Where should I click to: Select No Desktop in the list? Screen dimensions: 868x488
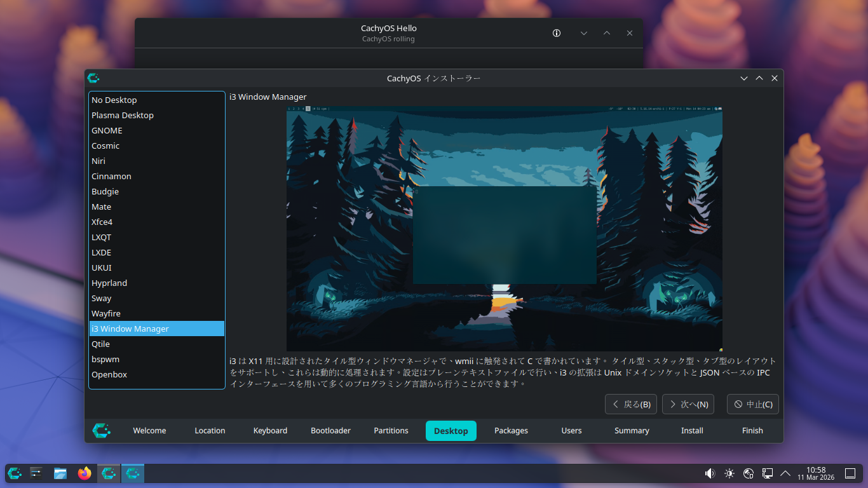pyautogui.click(x=157, y=100)
